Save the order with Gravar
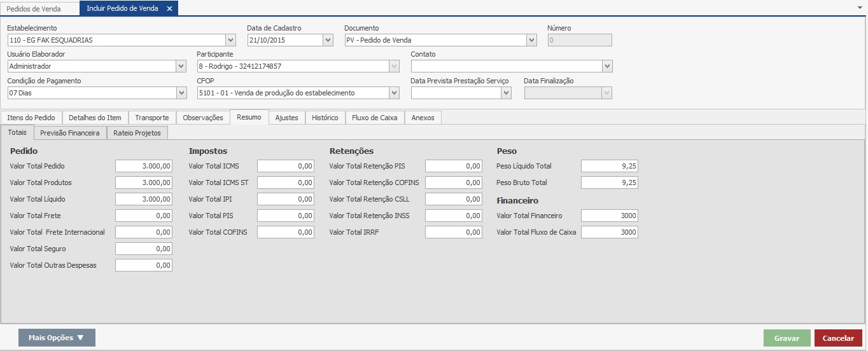 tap(787, 338)
